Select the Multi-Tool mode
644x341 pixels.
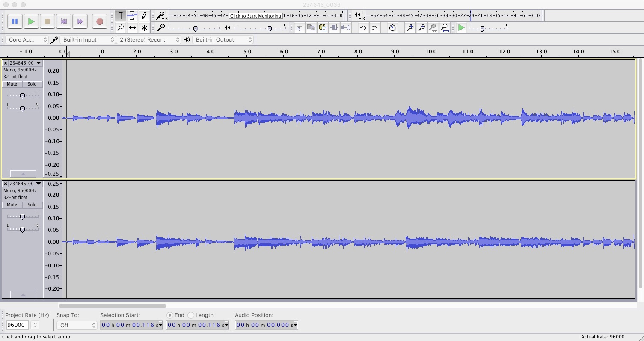[144, 27]
